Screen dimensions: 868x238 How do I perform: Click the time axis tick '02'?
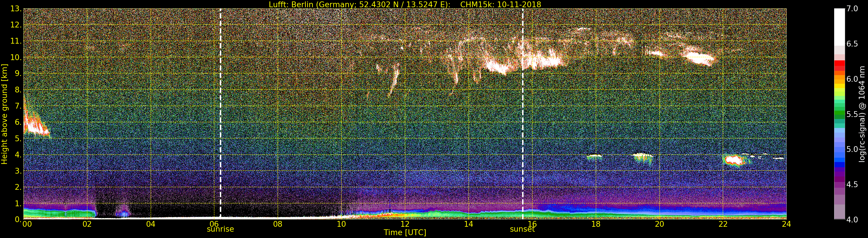pos(87,224)
